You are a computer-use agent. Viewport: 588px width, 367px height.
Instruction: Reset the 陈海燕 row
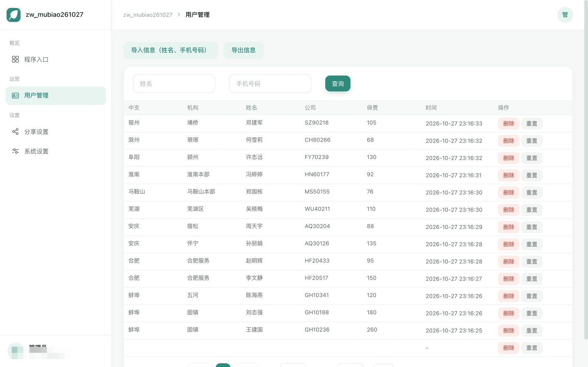tap(532, 296)
